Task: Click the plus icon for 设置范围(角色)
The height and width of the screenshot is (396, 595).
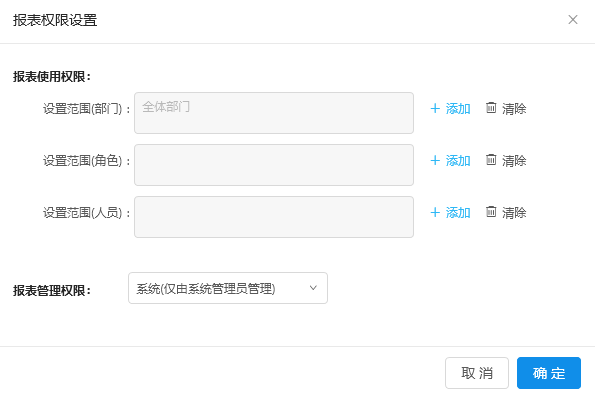Action: click(x=435, y=160)
